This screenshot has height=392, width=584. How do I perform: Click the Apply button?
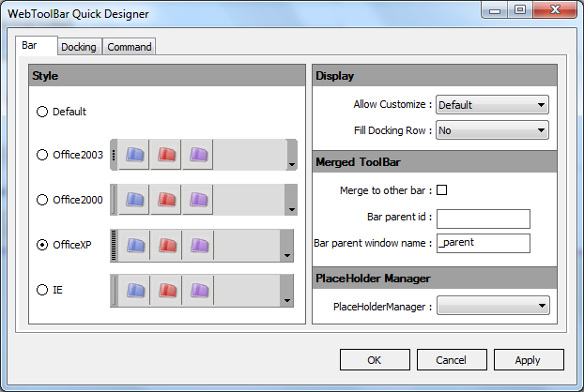click(x=528, y=359)
